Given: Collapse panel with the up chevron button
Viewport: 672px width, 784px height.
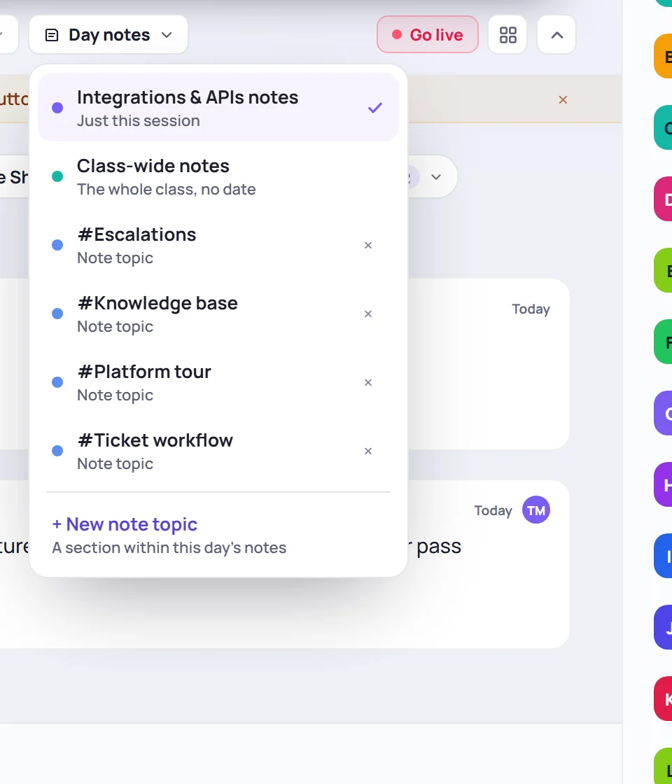Looking at the screenshot, I should pos(556,34).
